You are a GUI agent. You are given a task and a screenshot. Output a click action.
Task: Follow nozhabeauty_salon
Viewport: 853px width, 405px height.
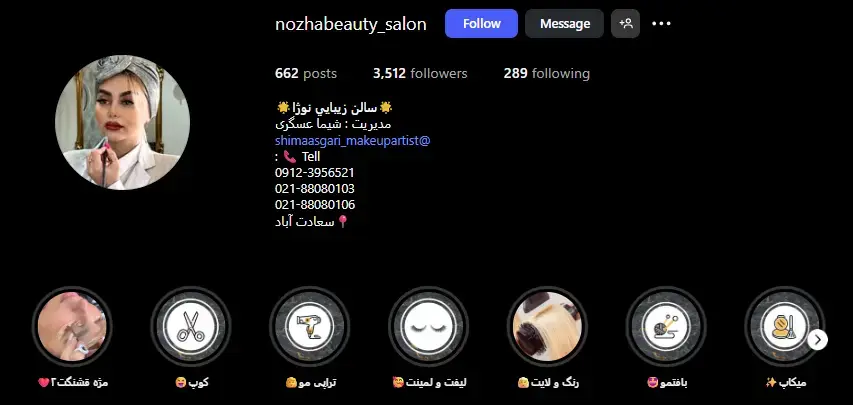[481, 23]
